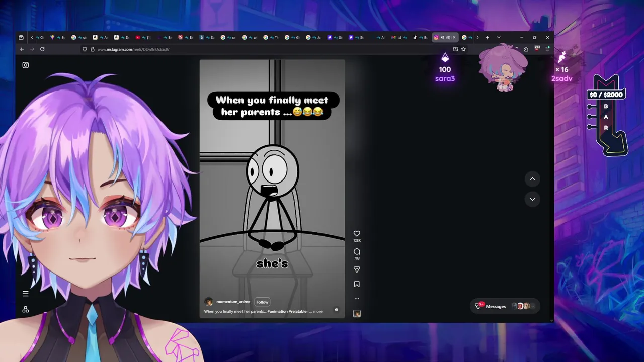This screenshot has width=644, height=362.
Task: Open the three-dot more options for the reel
Action: point(357,299)
